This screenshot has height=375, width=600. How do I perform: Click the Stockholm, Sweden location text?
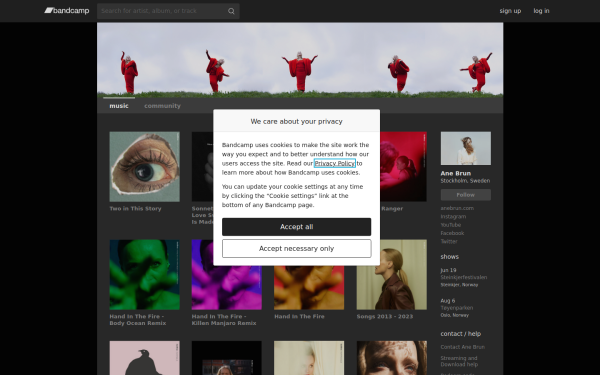pyautogui.click(x=465, y=181)
